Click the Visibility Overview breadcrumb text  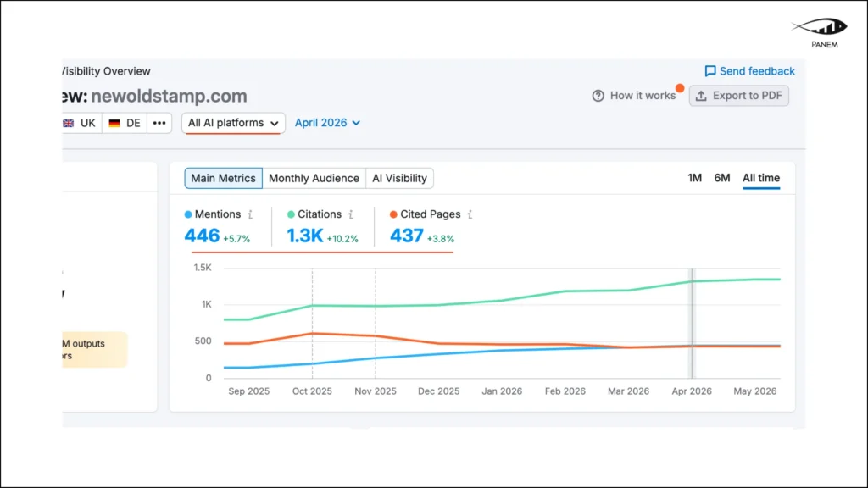point(106,71)
